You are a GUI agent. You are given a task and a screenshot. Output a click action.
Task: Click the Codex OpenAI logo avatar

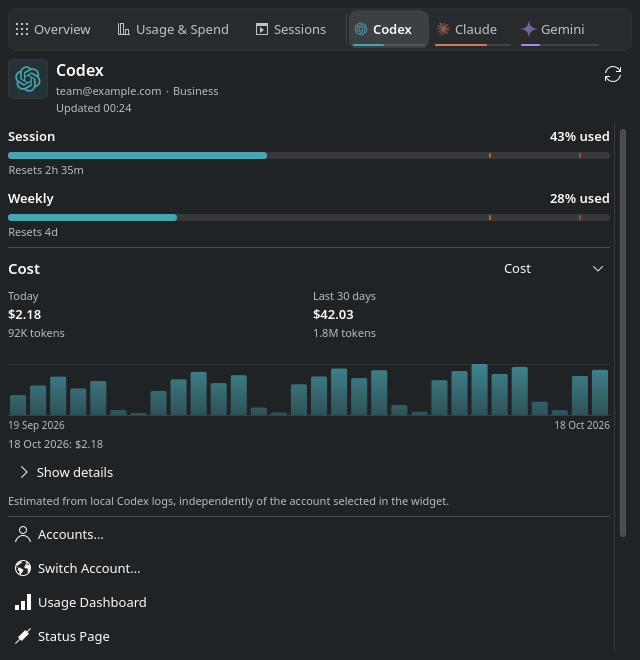pos(28,79)
